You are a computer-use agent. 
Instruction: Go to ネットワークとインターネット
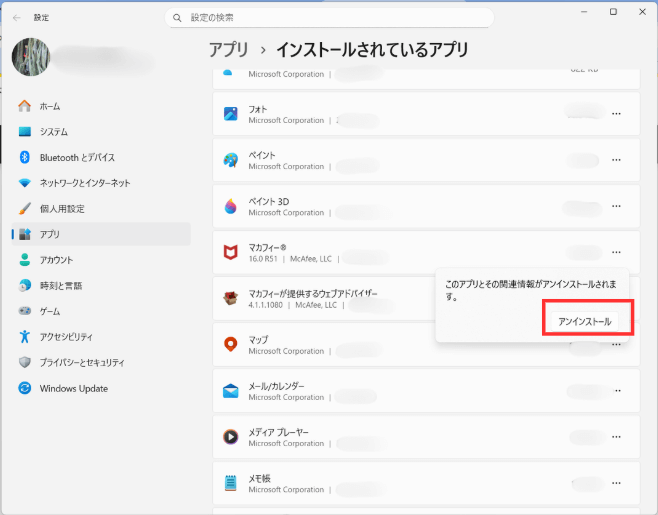pos(101,183)
